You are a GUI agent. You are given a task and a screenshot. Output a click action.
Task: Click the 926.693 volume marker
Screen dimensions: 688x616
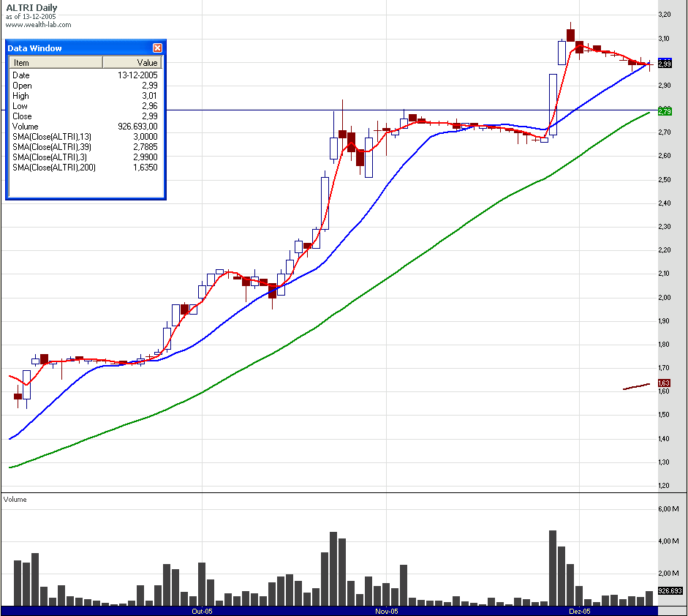670,590
